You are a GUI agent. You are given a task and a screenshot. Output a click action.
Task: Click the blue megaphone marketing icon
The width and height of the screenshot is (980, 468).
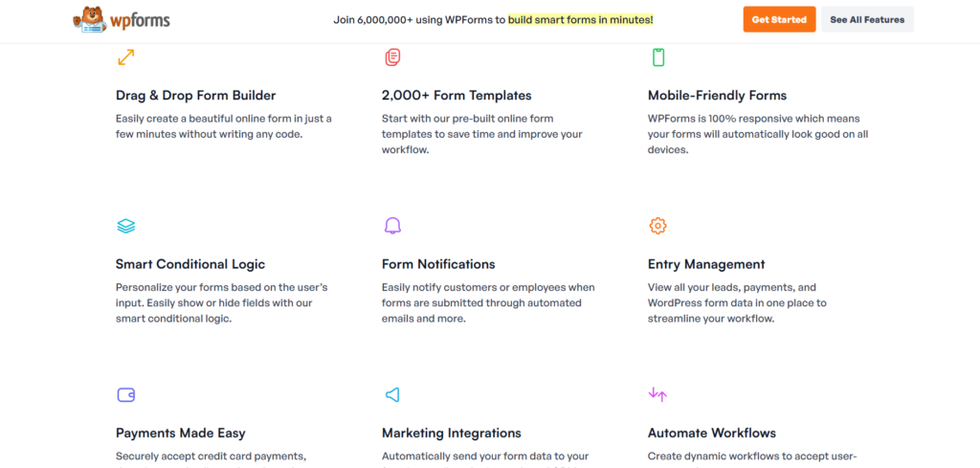tap(391, 394)
